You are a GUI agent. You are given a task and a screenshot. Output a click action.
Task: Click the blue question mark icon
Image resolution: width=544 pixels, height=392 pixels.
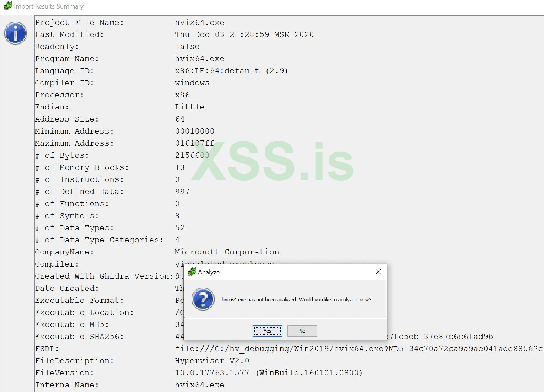pyautogui.click(x=203, y=299)
